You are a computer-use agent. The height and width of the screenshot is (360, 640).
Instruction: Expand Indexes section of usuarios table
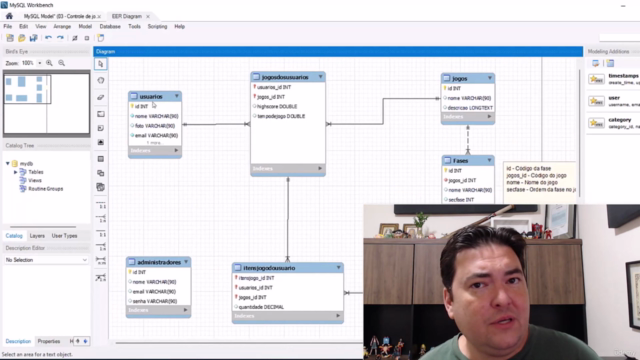pyautogui.click(x=176, y=151)
